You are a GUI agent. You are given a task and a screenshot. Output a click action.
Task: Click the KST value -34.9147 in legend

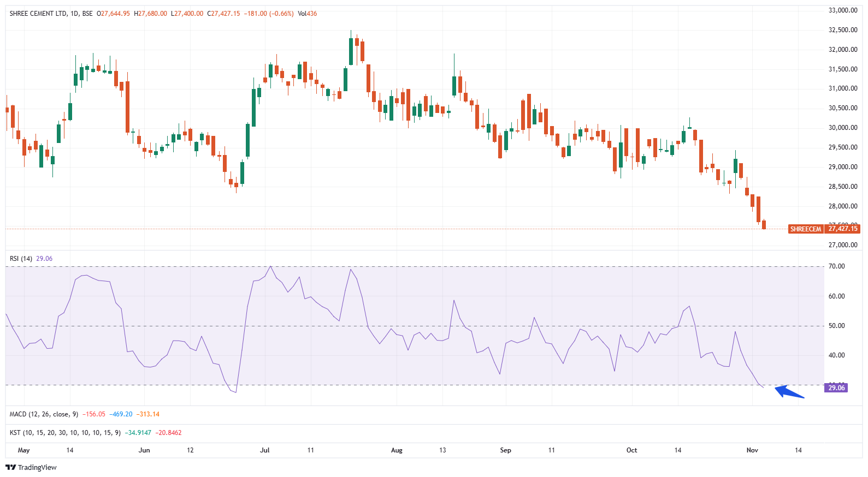(138, 433)
